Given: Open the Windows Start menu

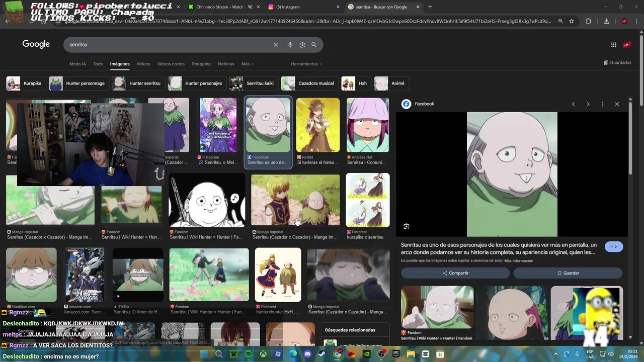Looking at the screenshot, I should (x=204, y=354).
